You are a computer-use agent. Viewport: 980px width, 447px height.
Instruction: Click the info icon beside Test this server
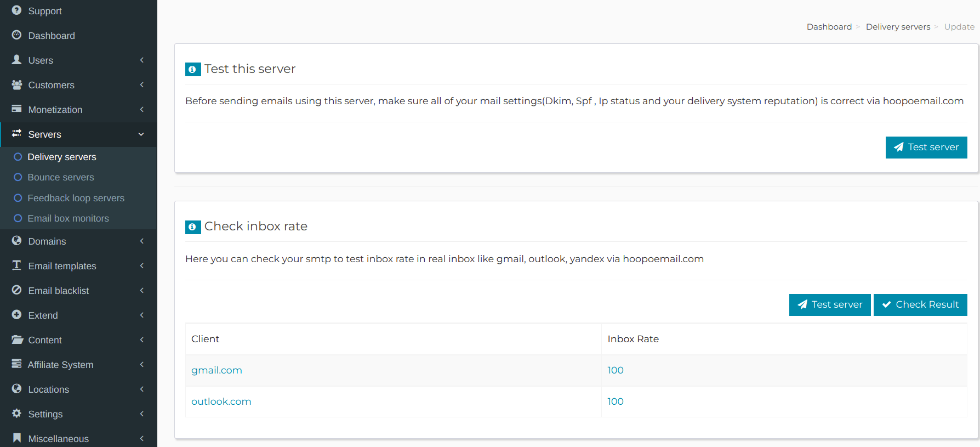(x=193, y=69)
